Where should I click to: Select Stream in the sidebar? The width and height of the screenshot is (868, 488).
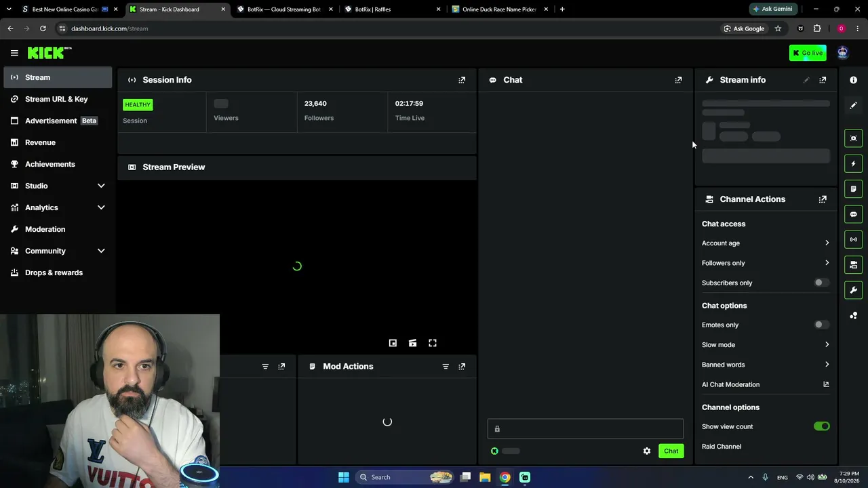point(58,77)
